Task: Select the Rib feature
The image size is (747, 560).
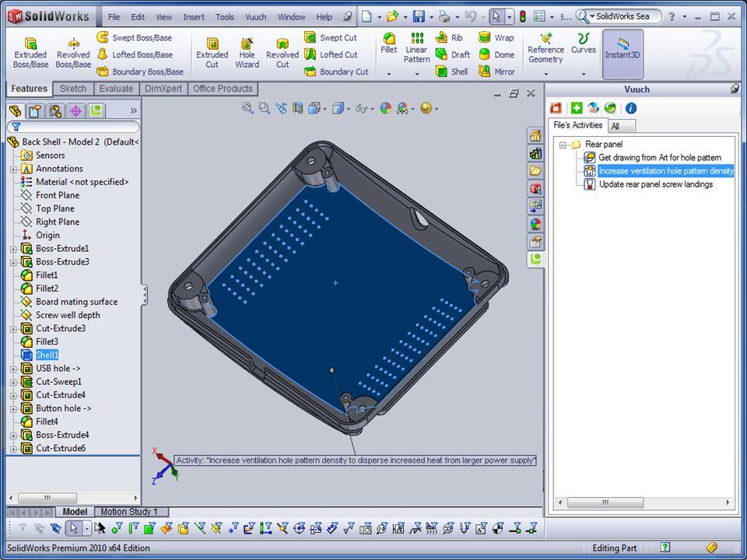Action: tap(449, 37)
